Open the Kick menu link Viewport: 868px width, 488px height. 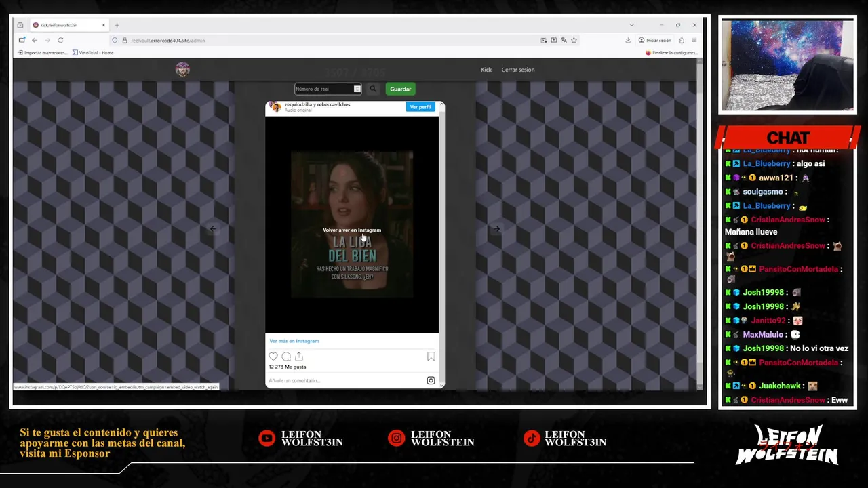click(486, 70)
